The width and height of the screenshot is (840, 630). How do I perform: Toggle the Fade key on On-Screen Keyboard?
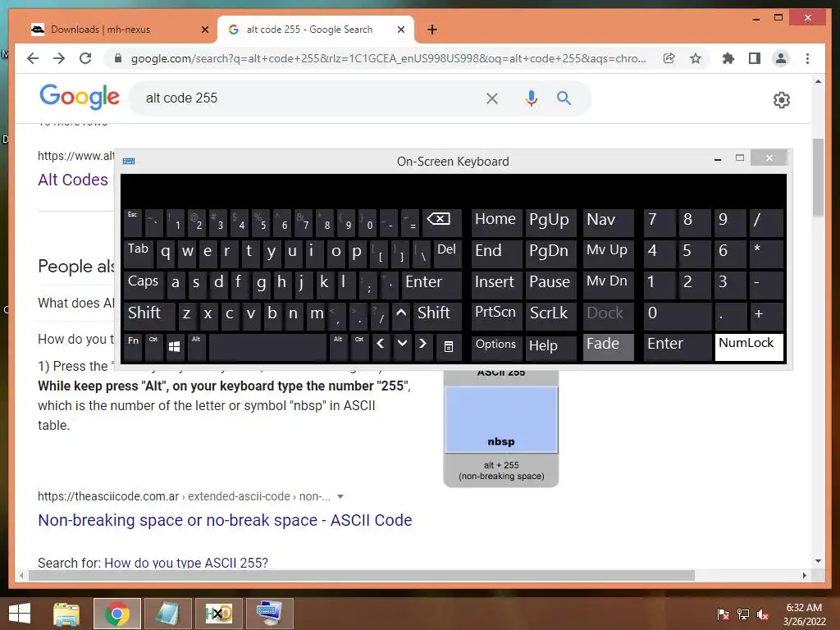click(608, 347)
